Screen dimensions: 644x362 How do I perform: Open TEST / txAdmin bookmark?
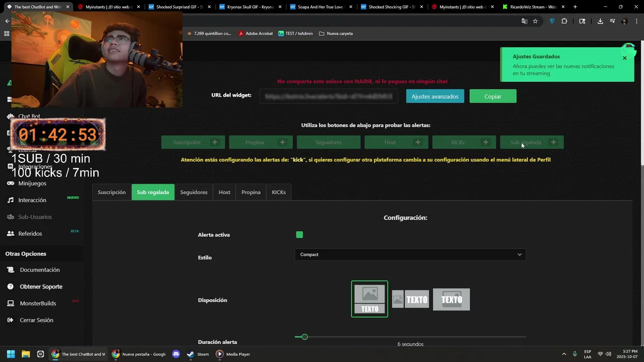tap(295, 34)
